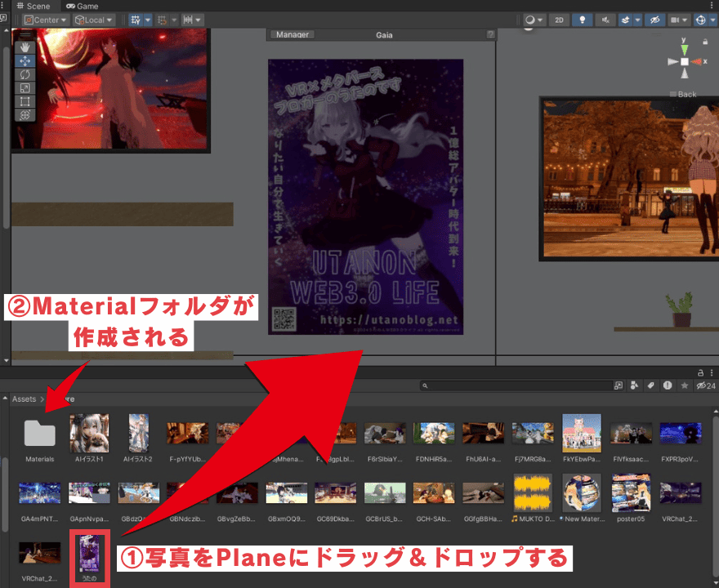
Task: Switch to the Scene tab
Action: [33, 6]
